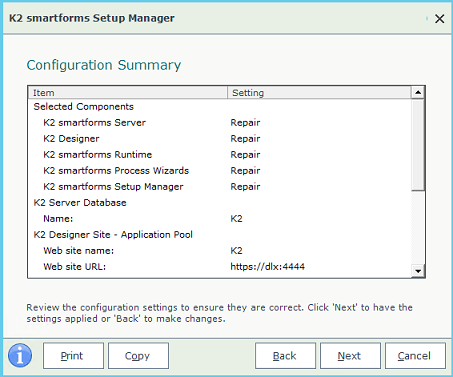
Task: Click the Item column header
Action: [128, 93]
